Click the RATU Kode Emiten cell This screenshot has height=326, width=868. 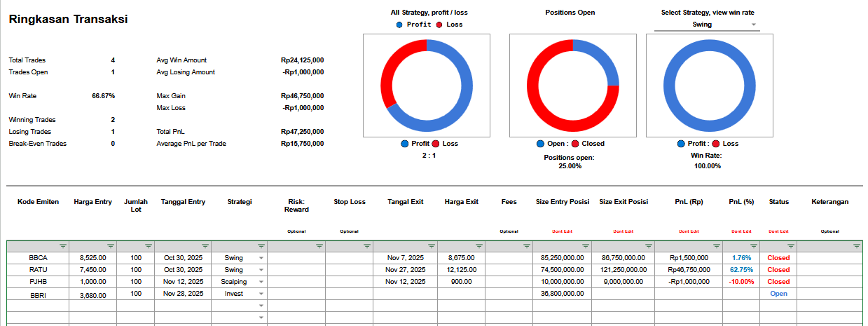pyautogui.click(x=38, y=270)
